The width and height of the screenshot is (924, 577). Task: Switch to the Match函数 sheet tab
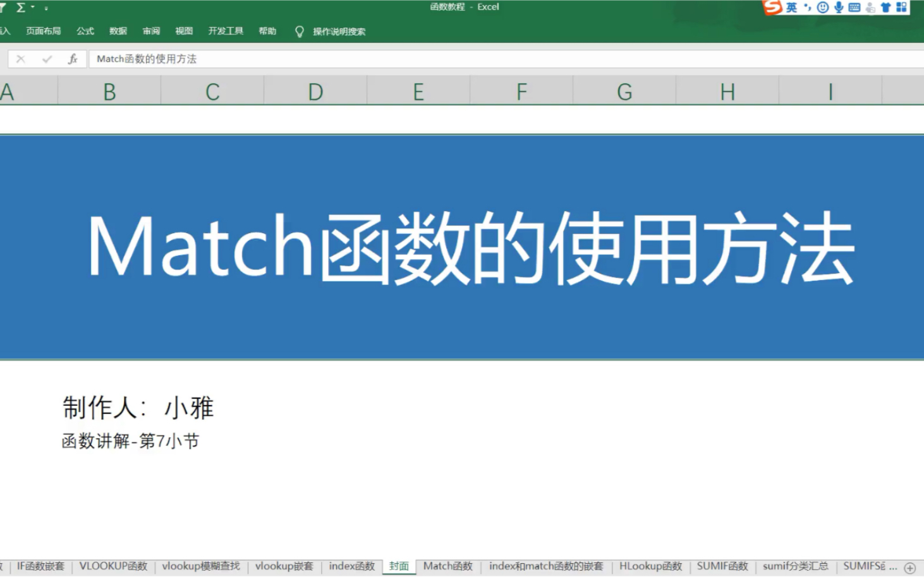pos(448,566)
